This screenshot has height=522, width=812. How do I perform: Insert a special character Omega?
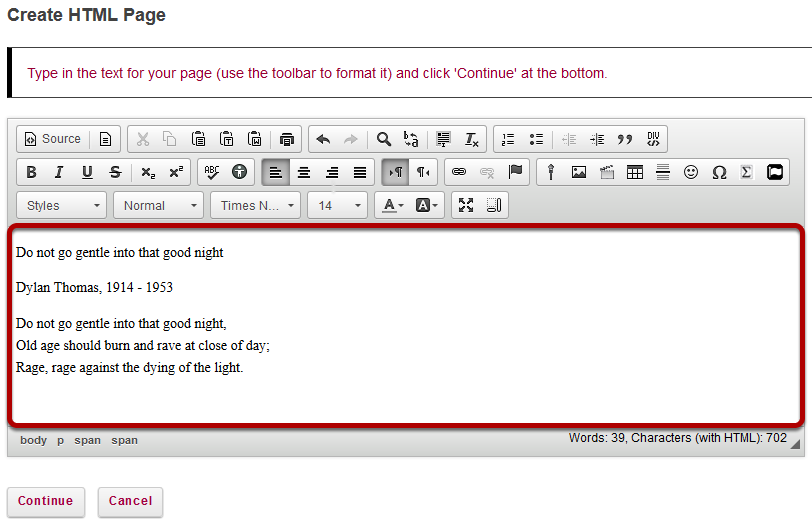[719, 172]
